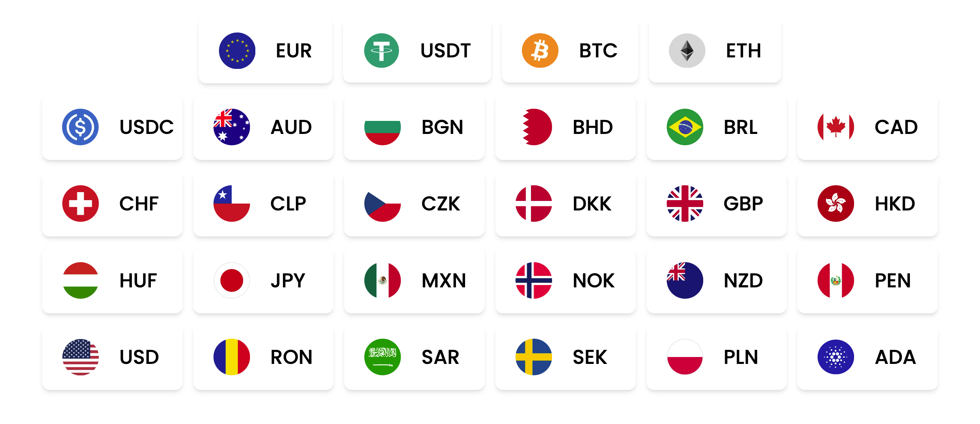Select the PLN currency tile
This screenshot has width=980, height=424.
(x=716, y=357)
